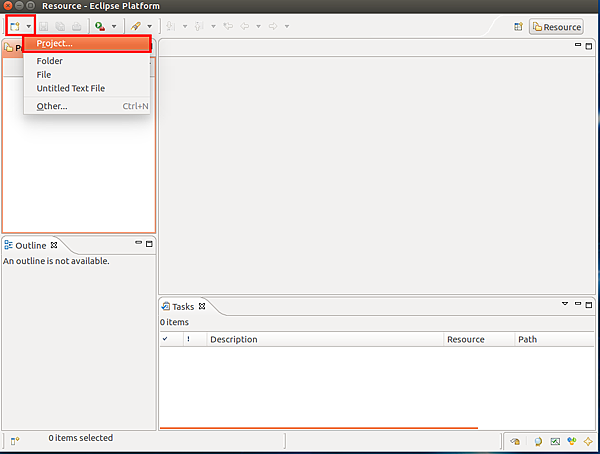Image resolution: width=600 pixels, height=454 pixels.
Task: Open the Tasks view menu triangle
Action: (565, 304)
